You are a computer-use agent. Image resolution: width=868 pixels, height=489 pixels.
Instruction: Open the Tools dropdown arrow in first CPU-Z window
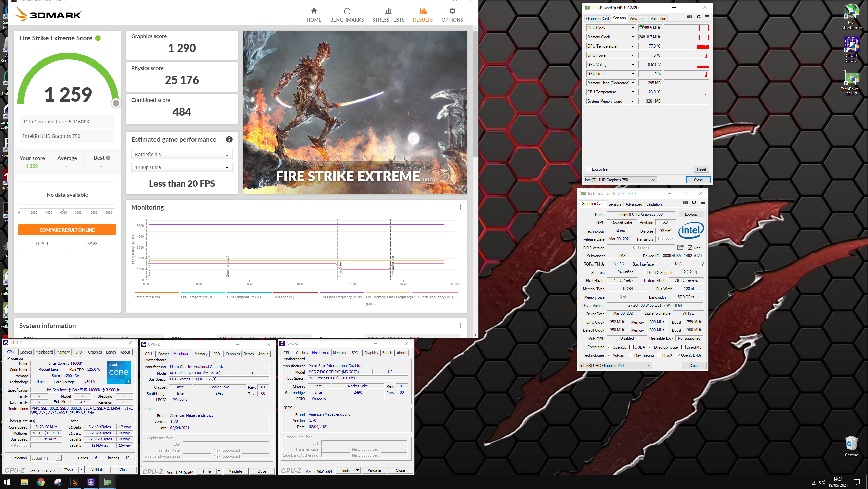(81, 470)
